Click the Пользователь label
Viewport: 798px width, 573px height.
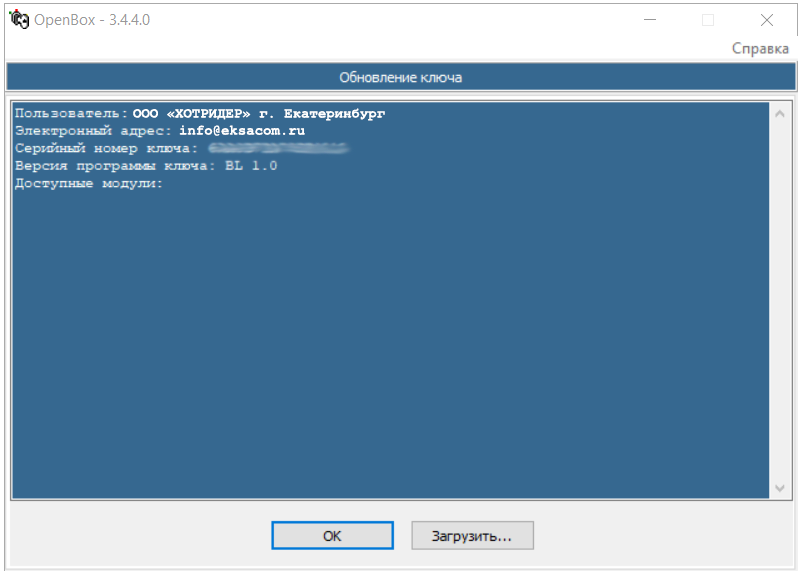click(x=71, y=114)
